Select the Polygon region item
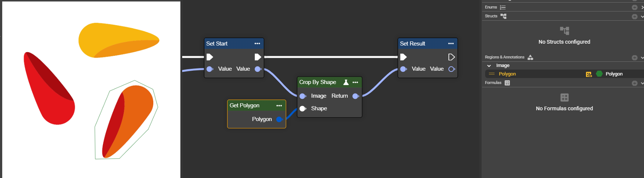 (507, 74)
